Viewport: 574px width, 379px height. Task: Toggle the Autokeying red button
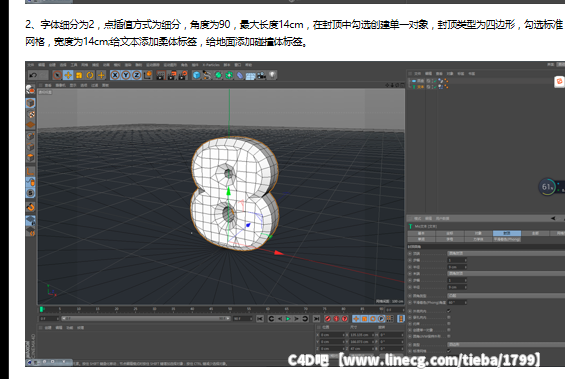click(x=336, y=319)
